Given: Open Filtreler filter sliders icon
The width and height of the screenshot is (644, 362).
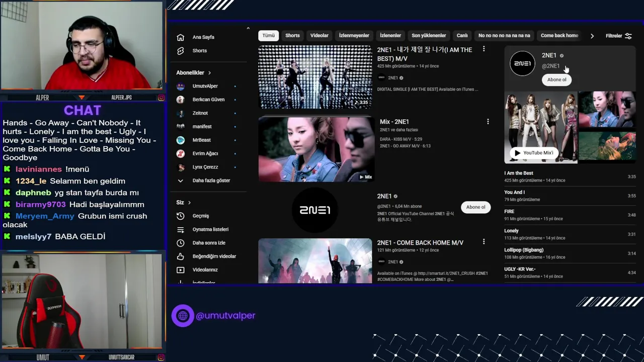Looking at the screenshot, I should tap(628, 36).
